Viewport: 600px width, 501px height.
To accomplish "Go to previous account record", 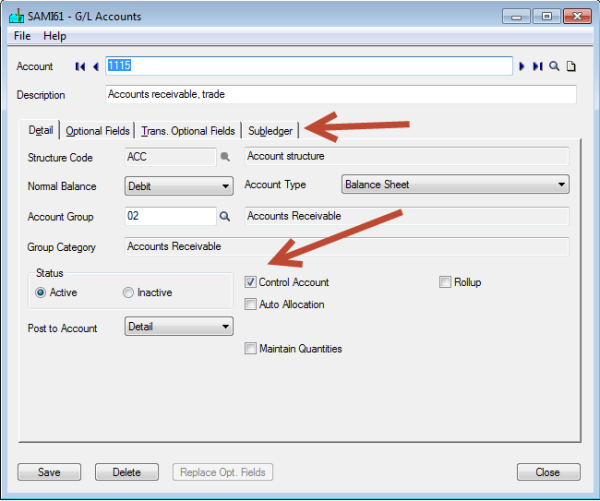I will point(95,67).
